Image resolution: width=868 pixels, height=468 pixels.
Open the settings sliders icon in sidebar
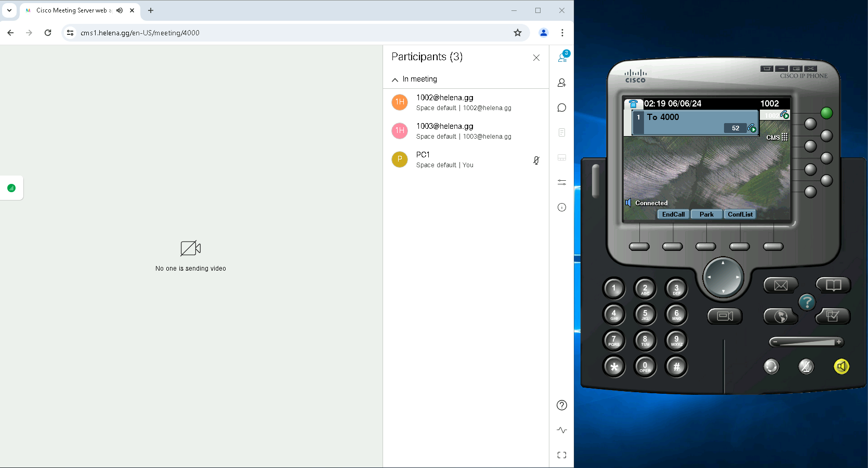[x=561, y=182]
